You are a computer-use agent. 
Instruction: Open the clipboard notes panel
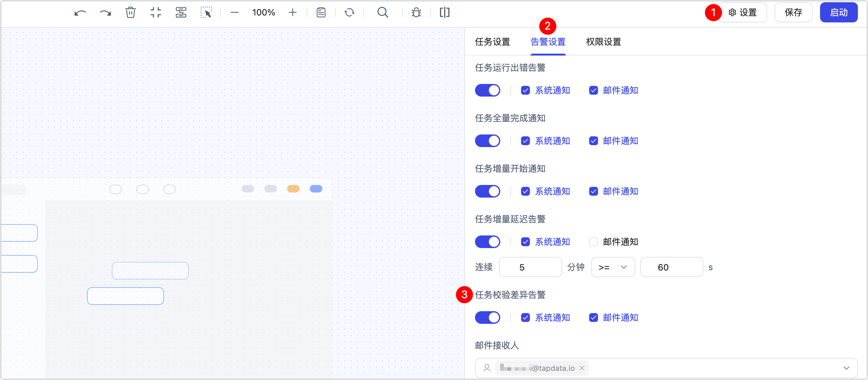(x=321, y=13)
